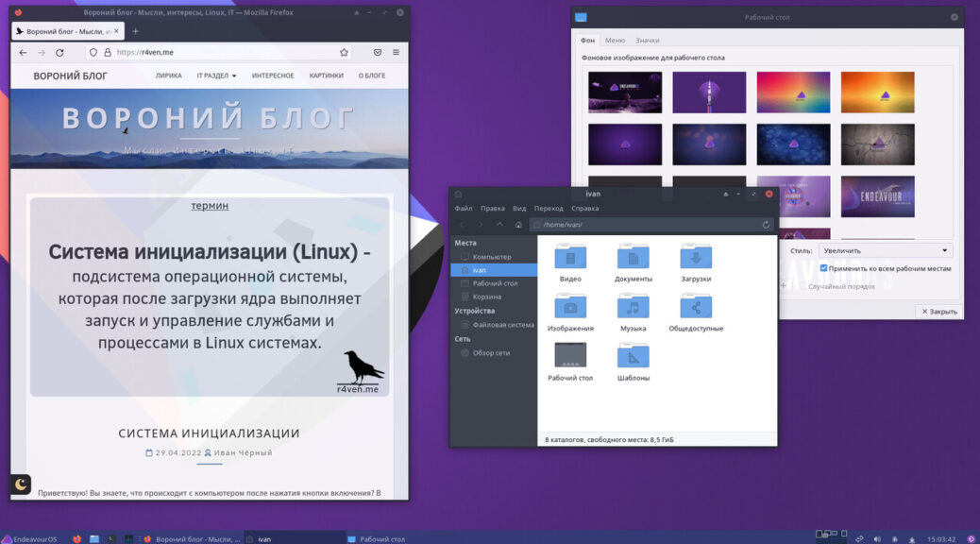This screenshot has height=544, width=980.
Task: Go to home folder in file manager
Action: (518, 225)
